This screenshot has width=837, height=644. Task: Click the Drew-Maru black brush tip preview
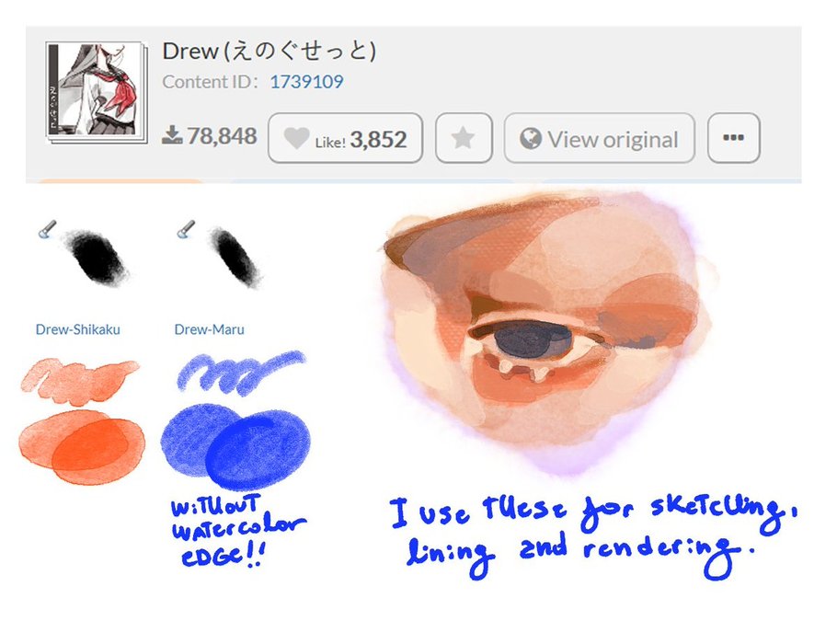[235, 257]
